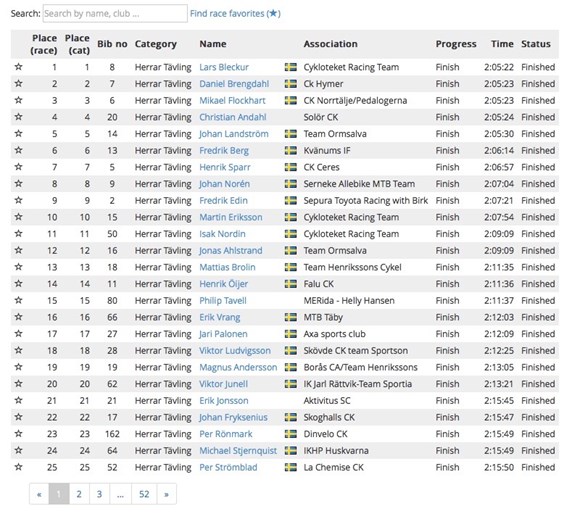Sort by Place (cat) column header

click(x=77, y=44)
